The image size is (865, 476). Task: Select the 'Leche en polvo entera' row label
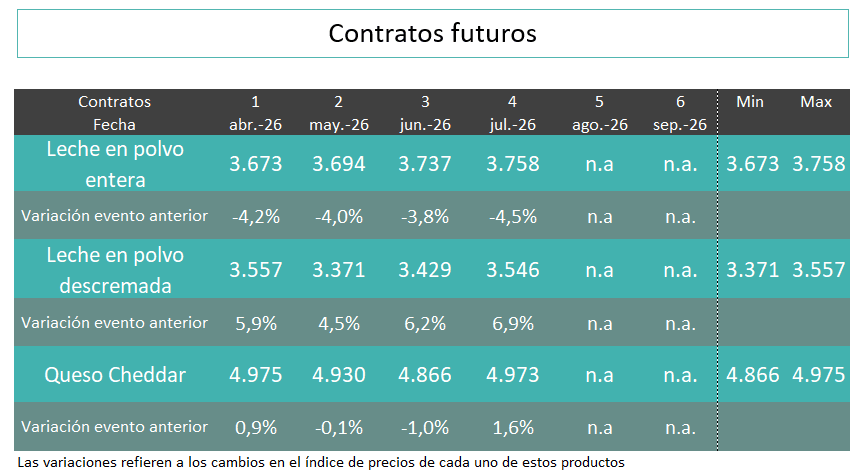[x=115, y=164]
